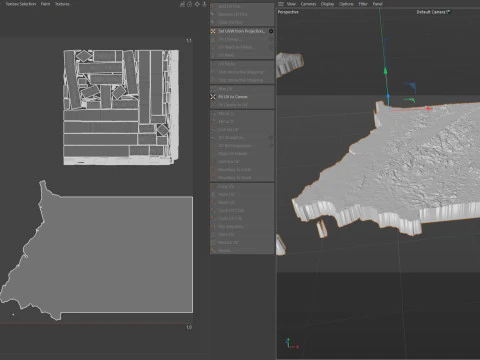Run the UV Weld and Relax command
The image size is (480, 360).
(242, 47)
